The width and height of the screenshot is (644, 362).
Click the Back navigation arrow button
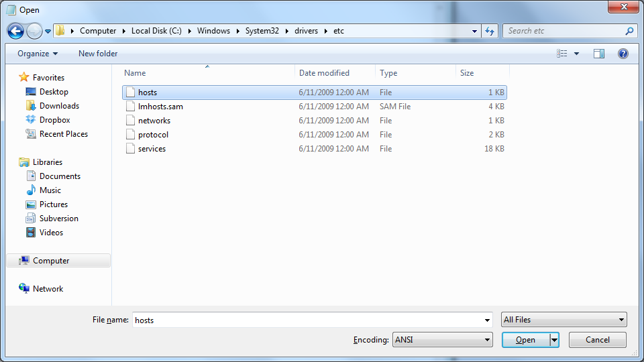15,31
